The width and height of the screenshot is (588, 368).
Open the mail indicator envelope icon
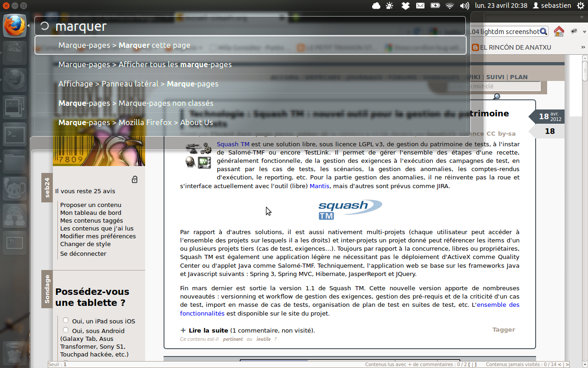[x=420, y=6]
